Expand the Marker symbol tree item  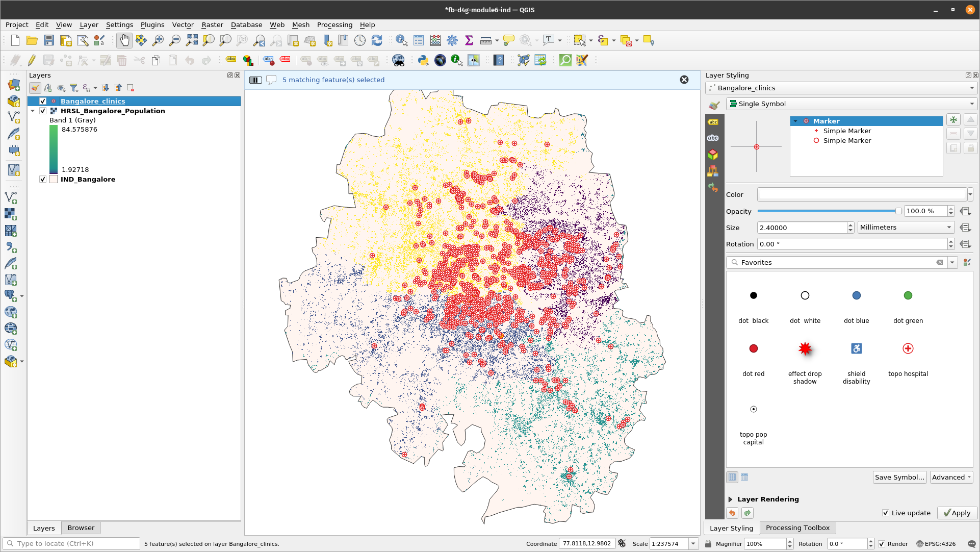click(x=796, y=120)
